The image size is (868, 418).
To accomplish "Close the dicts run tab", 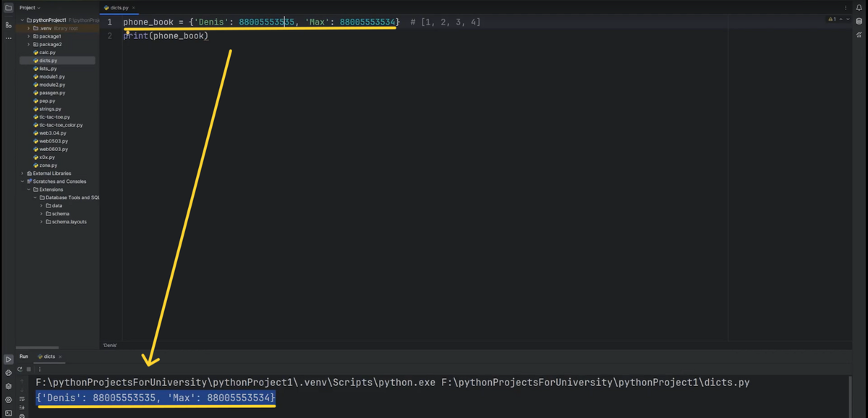I will click(x=61, y=357).
